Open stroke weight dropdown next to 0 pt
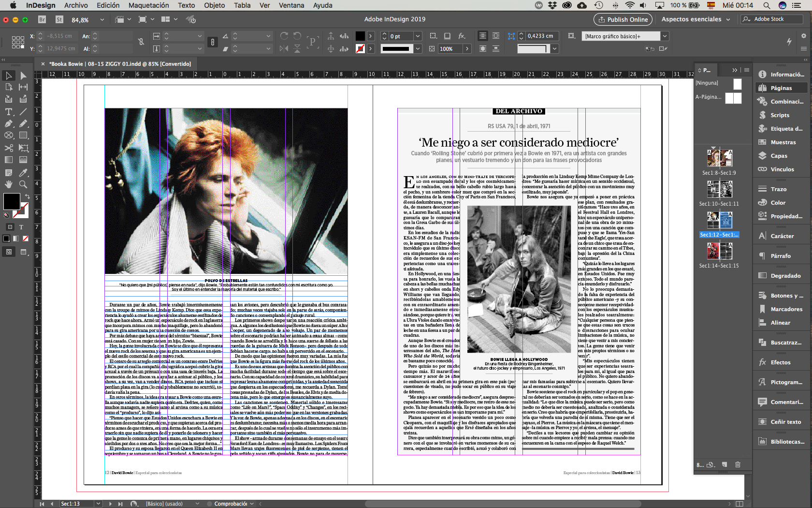812x508 pixels. (x=418, y=36)
